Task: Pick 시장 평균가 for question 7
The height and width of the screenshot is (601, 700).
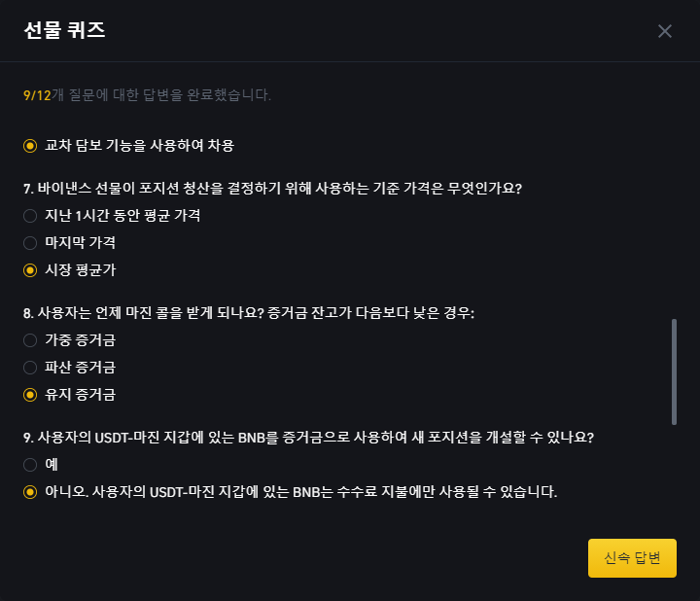Action: [x=70, y=270]
